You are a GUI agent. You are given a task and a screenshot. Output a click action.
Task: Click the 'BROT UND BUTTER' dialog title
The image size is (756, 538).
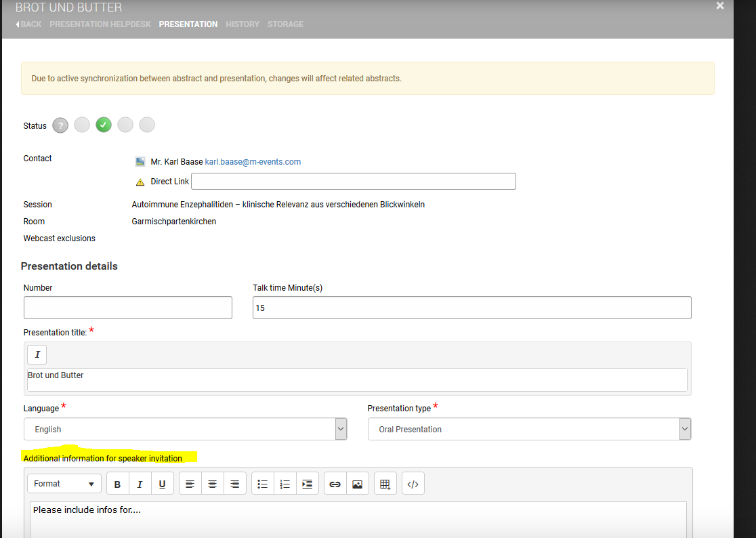(68, 7)
